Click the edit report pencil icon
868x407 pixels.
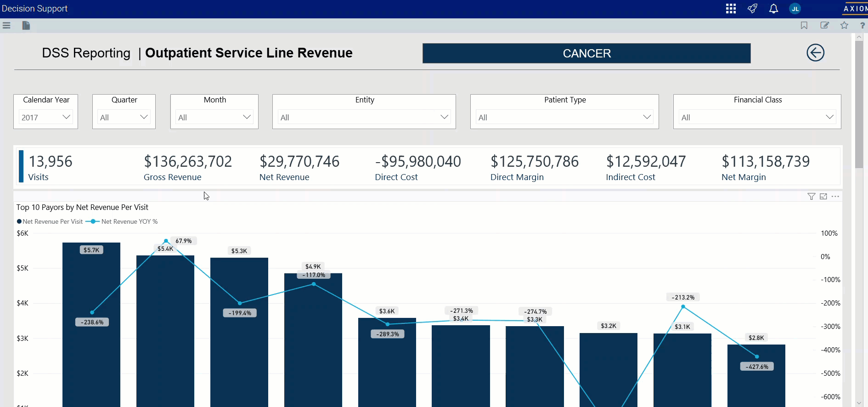pos(825,26)
